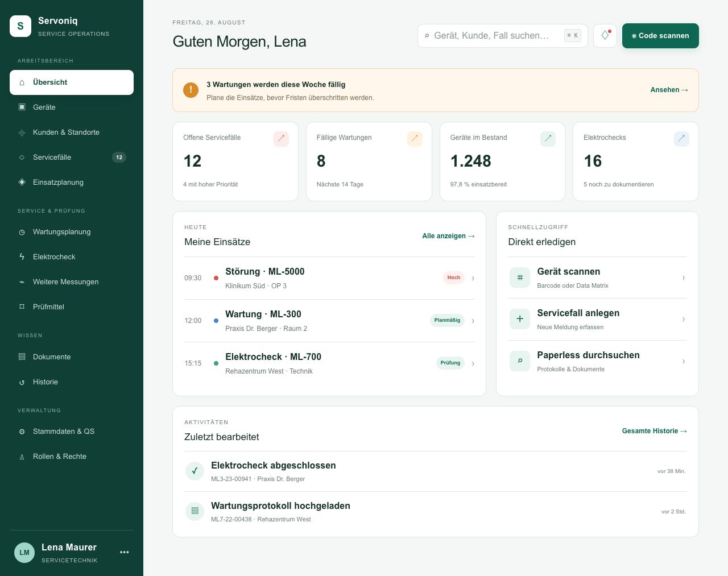Click the Lena Maurer user name
Viewport: 728px width, 576px height.
coord(69,548)
